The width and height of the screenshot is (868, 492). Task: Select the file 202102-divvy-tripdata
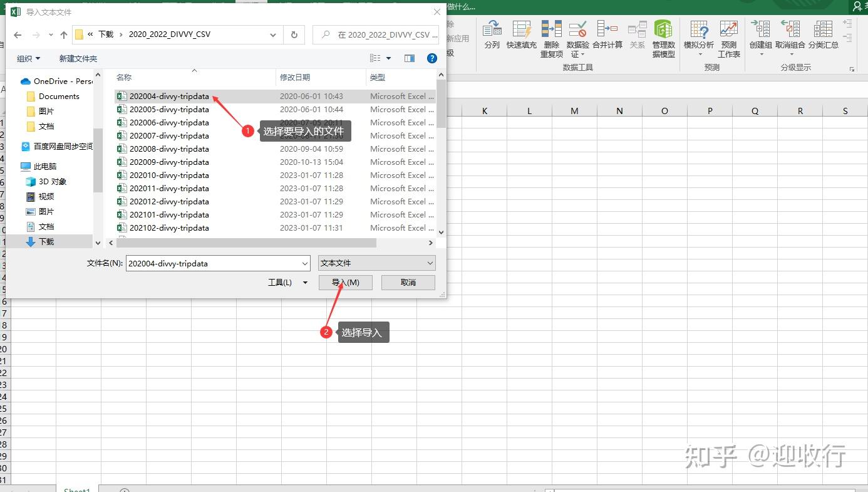[169, 228]
